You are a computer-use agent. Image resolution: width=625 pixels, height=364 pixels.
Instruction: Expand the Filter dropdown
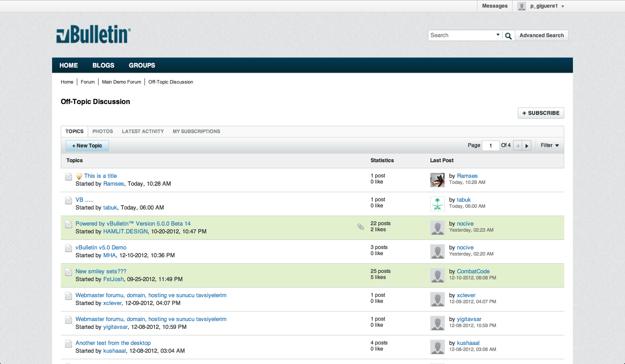coord(550,145)
